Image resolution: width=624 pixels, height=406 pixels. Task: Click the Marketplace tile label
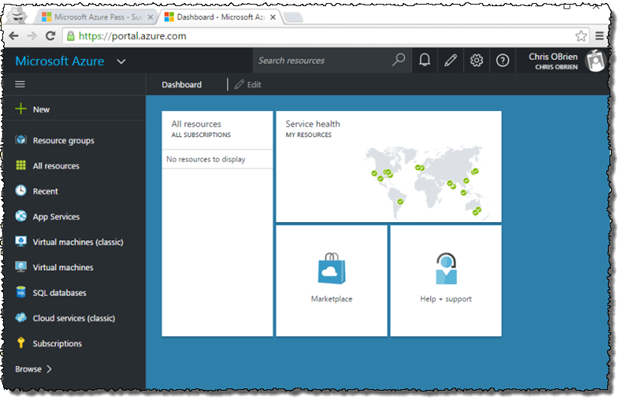coord(332,299)
